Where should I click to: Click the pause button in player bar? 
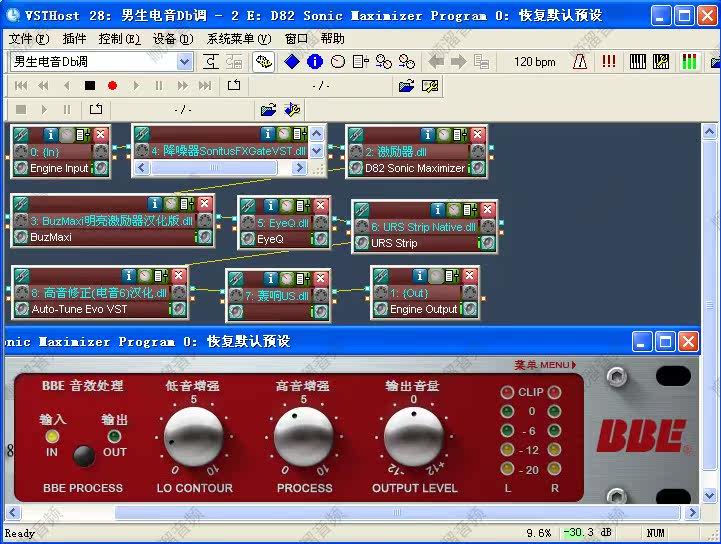click(159, 86)
